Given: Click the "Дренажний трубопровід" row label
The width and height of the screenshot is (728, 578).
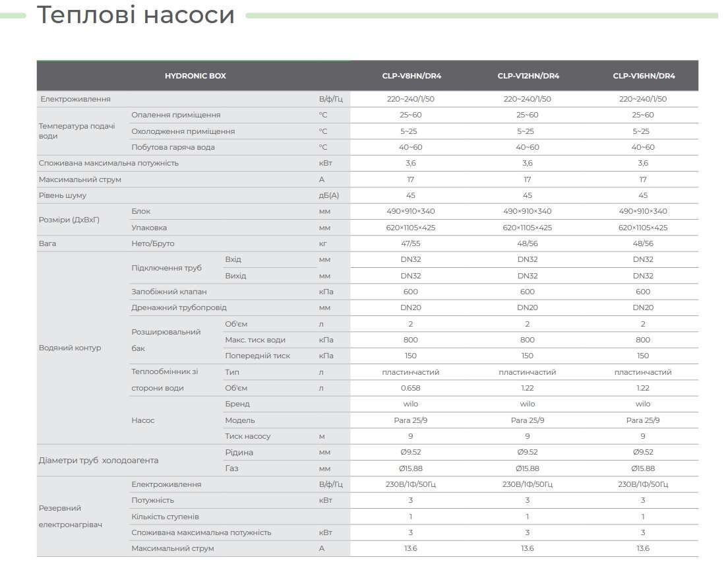Looking at the screenshot, I should 179,307.
